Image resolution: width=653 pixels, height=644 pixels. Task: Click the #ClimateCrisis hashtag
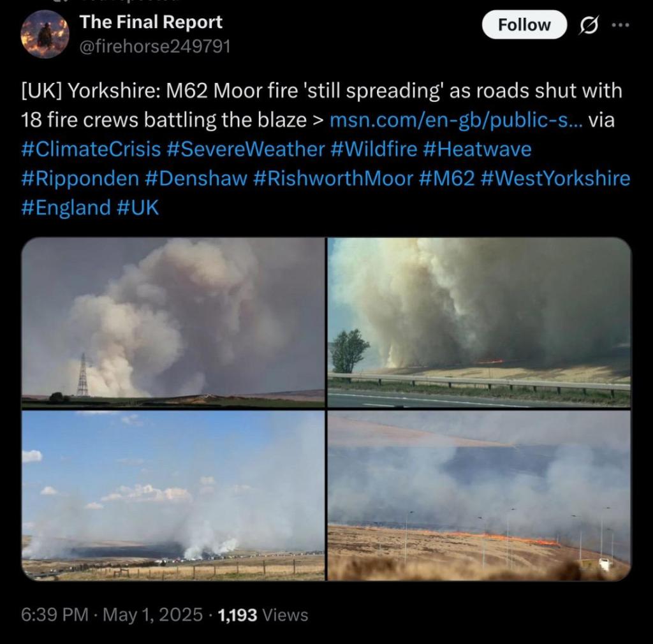91,149
